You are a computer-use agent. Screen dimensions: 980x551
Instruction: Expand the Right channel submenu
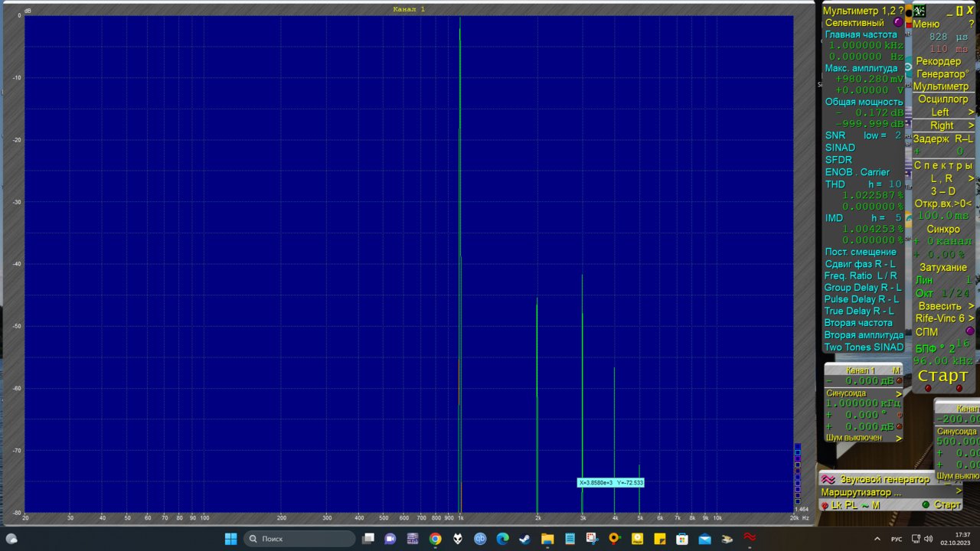971,126
